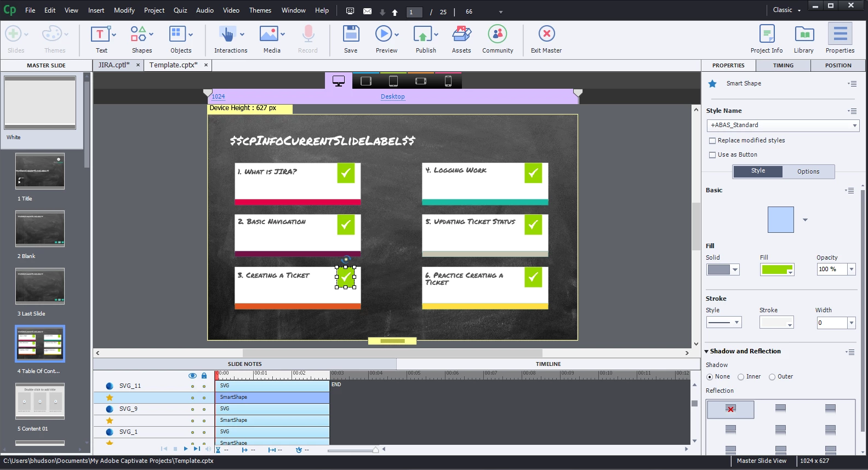Image resolution: width=868 pixels, height=470 pixels.
Task: Select the Inner shadow option
Action: [x=741, y=377]
